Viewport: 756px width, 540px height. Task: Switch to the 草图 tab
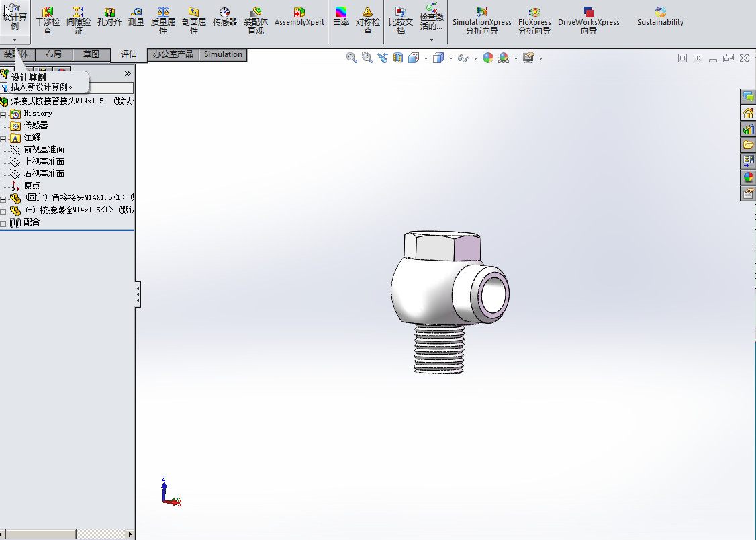[91, 54]
